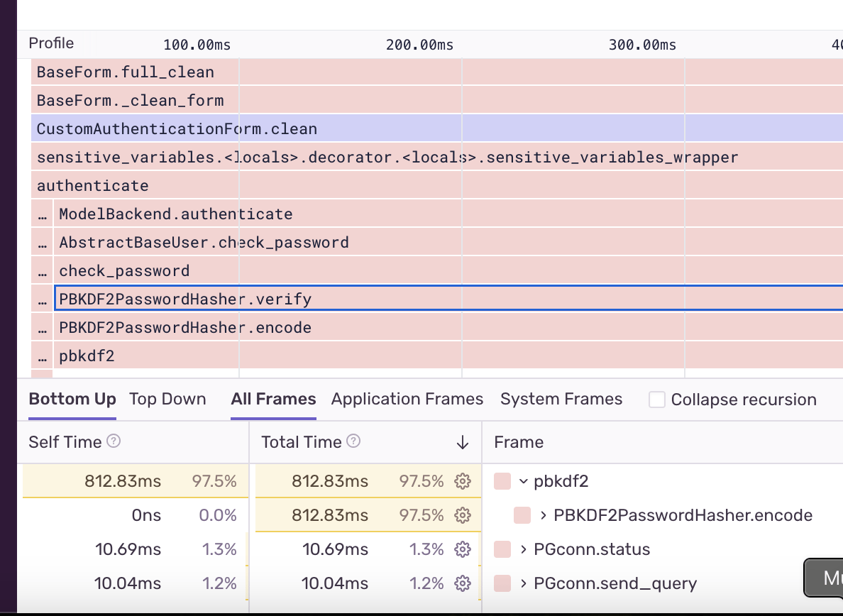
Task: Click the Self Time help icon
Action: [x=114, y=441]
